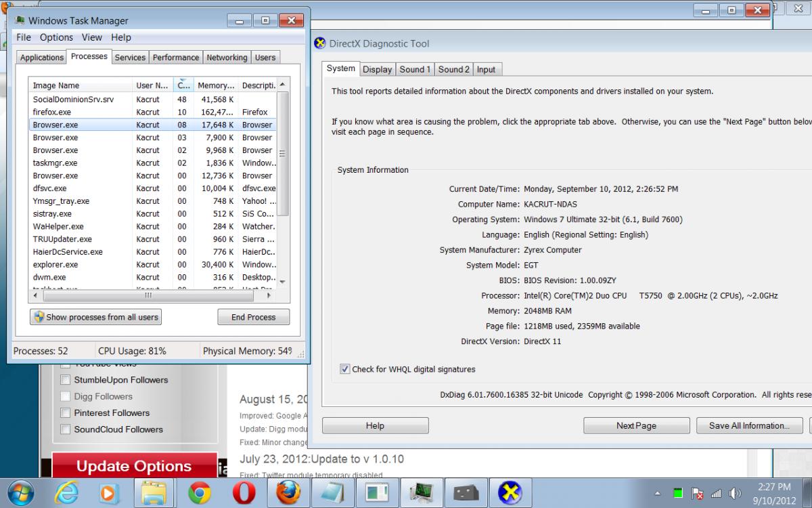Select dfsvc.exe process row

tap(152, 188)
